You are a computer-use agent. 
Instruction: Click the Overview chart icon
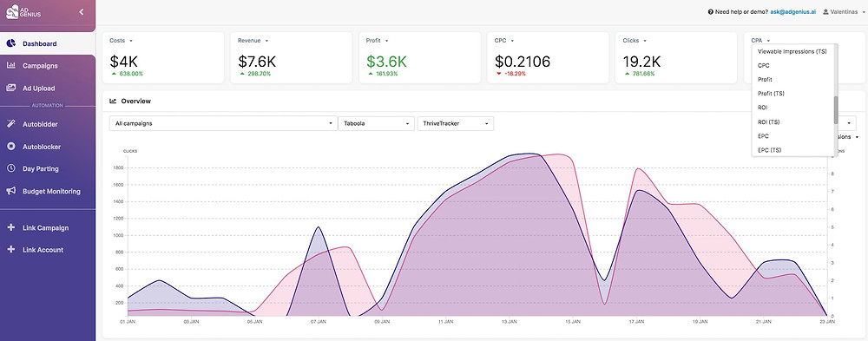pyautogui.click(x=113, y=102)
